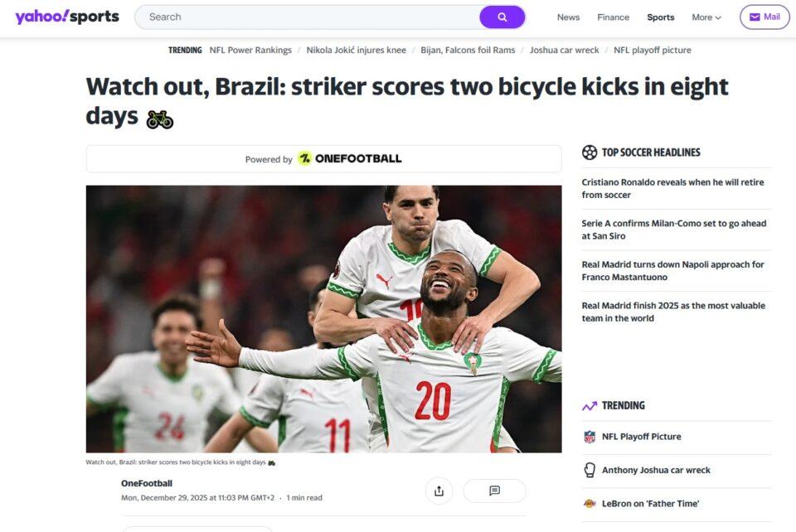
Task: Click the NFL shield icon in Trending
Action: (x=590, y=437)
